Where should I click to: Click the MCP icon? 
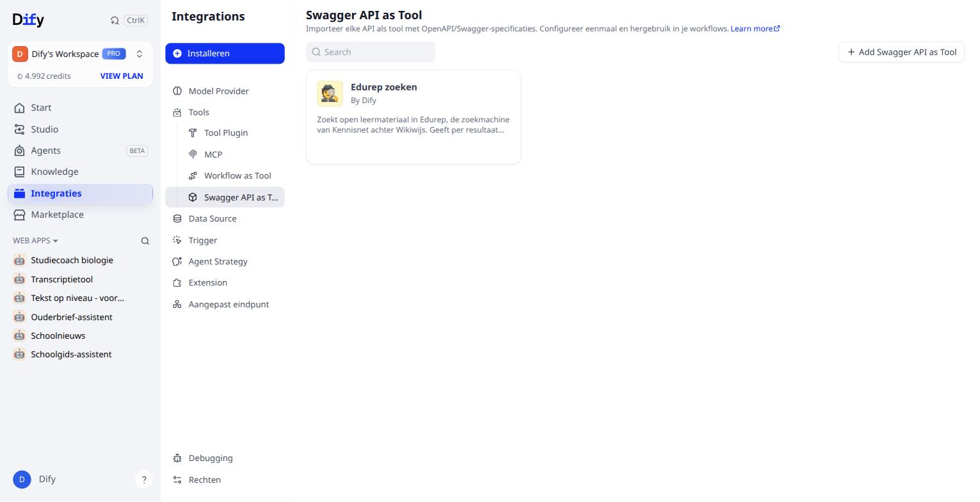pyautogui.click(x=193, y=154)
